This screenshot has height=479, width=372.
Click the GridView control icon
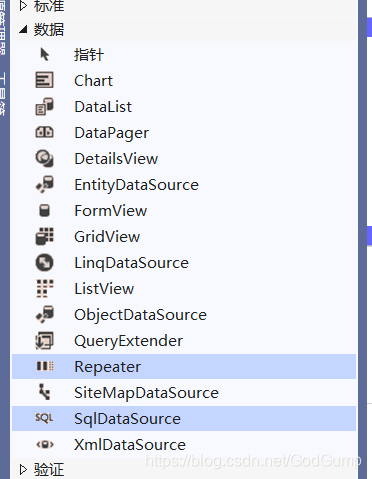[x=44, y=236]
